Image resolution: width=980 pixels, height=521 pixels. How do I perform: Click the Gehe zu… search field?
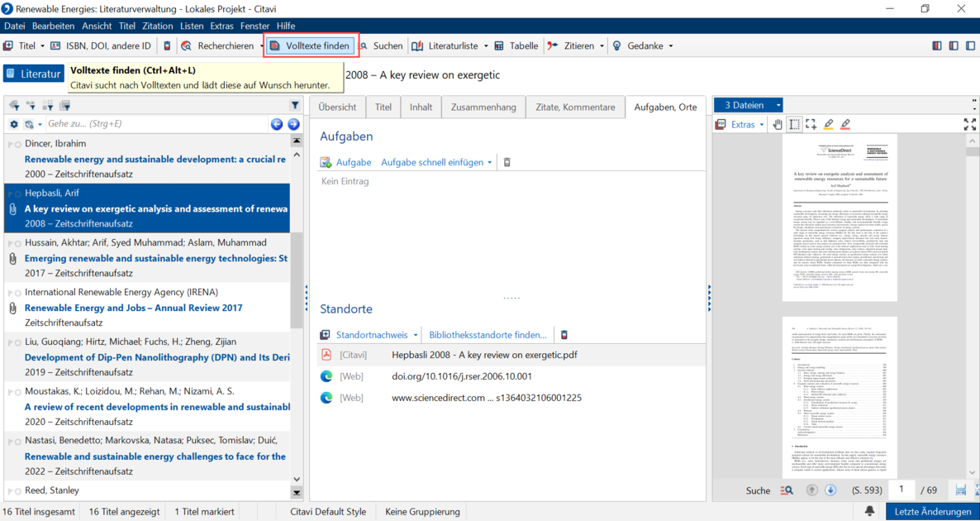pyautogui.click(x=156, y=124)
